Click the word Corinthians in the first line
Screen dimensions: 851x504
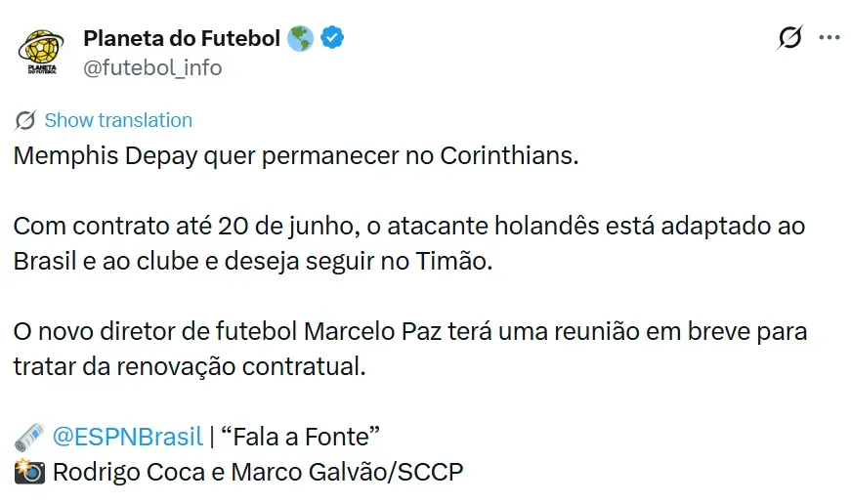[x=509, y=156]
